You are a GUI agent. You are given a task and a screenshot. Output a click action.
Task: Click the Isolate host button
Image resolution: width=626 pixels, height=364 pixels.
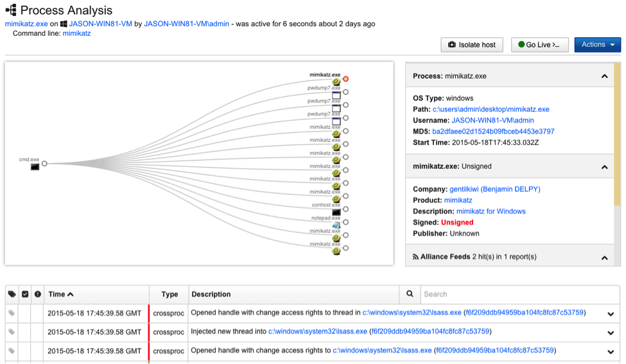(x=472, y=45)
